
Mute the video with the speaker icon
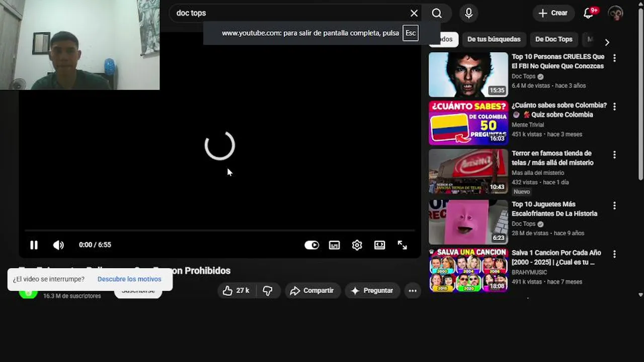(58, 245)
